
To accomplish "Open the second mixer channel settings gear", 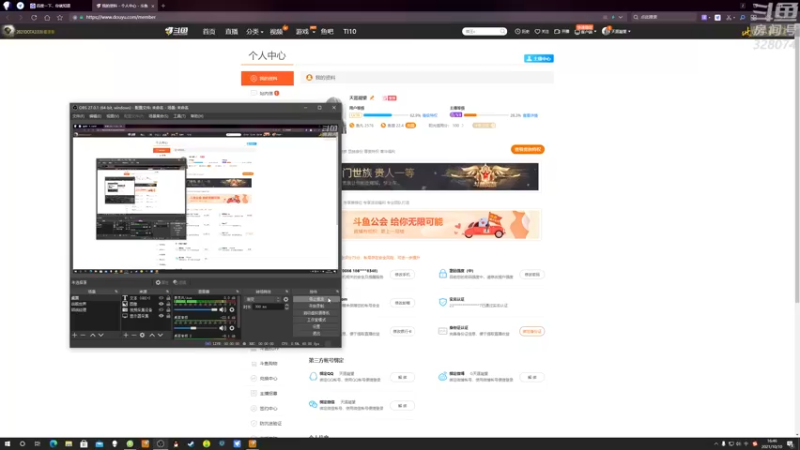I will tap(232, 328).
